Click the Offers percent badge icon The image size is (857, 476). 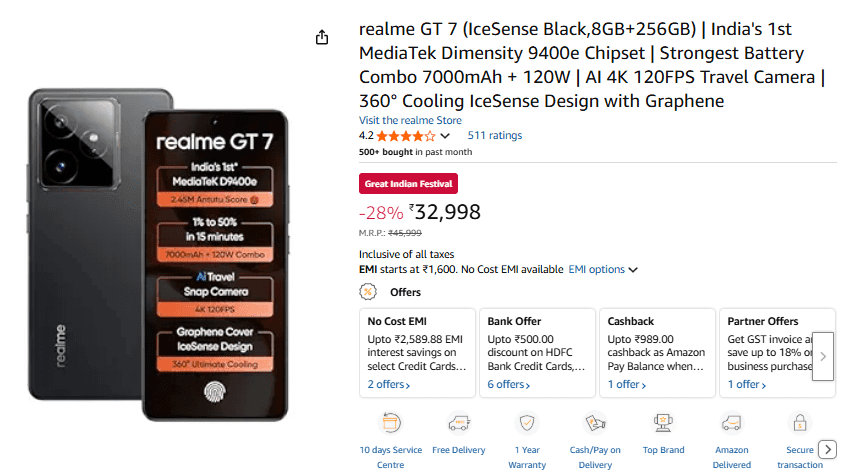pyautogui.click(x=368, y=292)
